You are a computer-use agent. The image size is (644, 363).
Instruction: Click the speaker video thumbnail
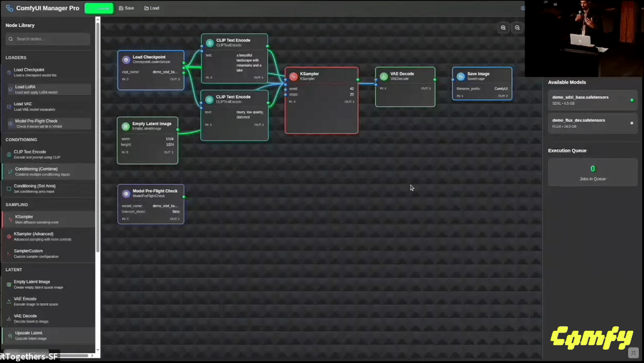tap(584, 38)
